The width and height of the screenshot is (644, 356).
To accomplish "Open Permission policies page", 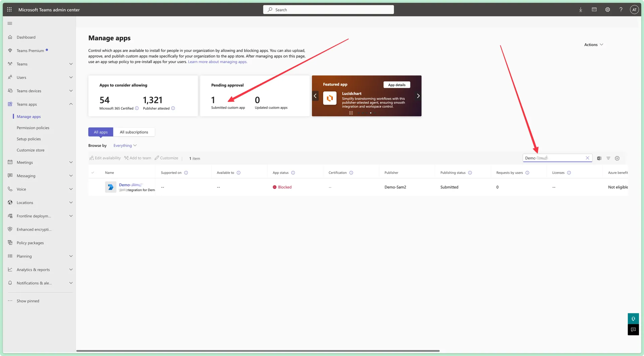I will (x=33, y=128).
